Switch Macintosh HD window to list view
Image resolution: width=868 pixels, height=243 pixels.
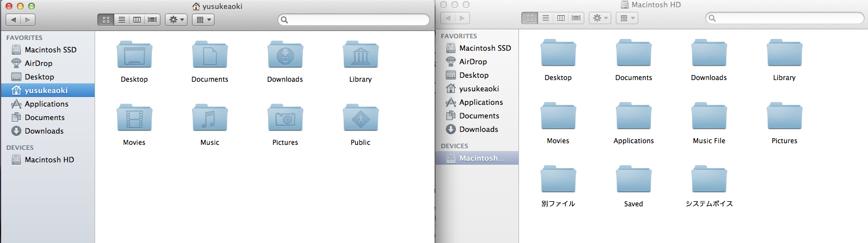click(x=545, y=18)
